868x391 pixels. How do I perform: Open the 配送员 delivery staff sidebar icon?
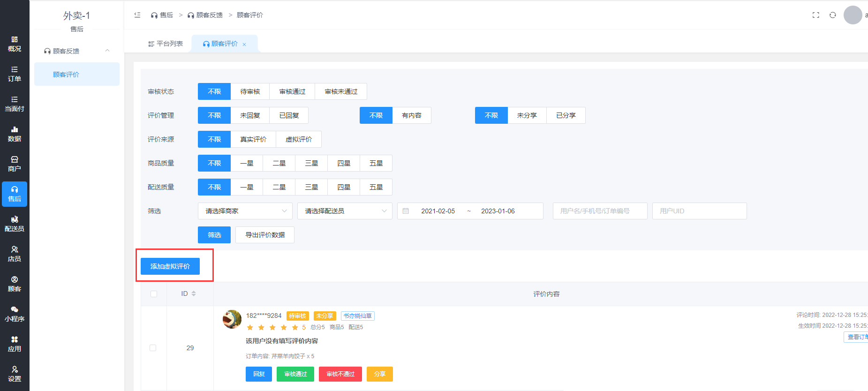(x=15, y=224)
